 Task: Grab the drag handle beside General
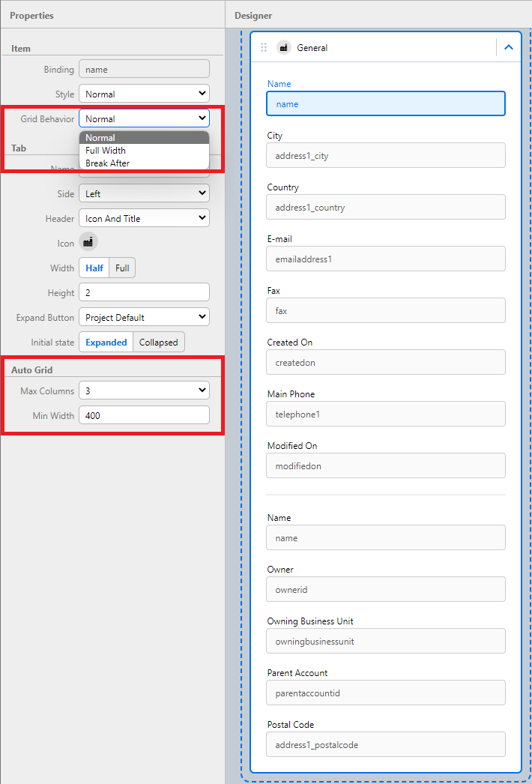(264, 47)
